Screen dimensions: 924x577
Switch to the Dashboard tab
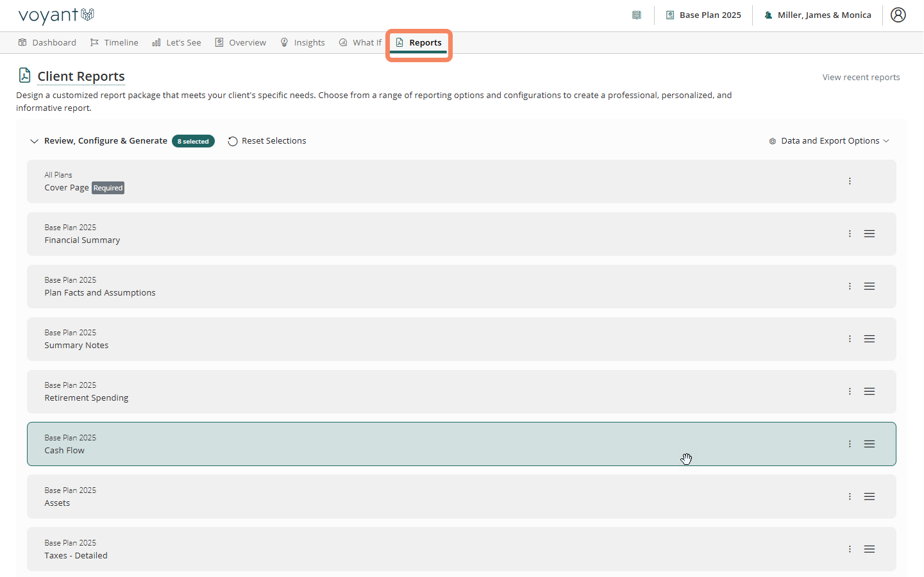[x=47, y=42]
